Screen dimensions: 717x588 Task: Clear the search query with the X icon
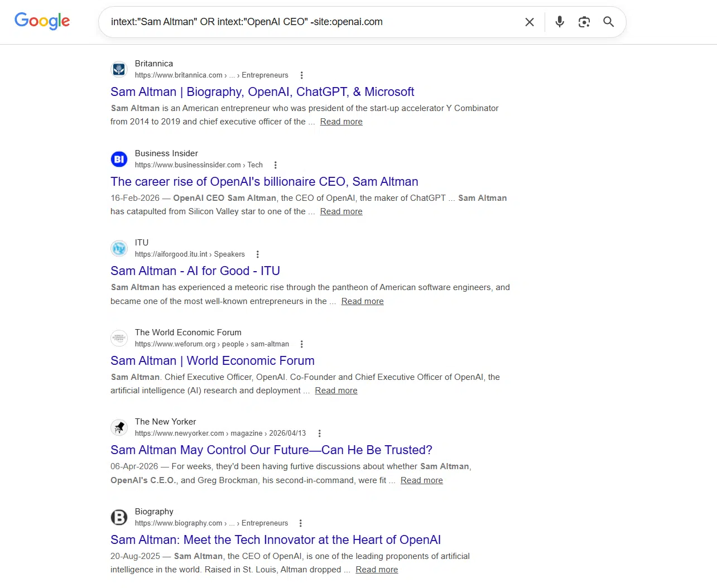pyautogui.click(x=530, y=22)
